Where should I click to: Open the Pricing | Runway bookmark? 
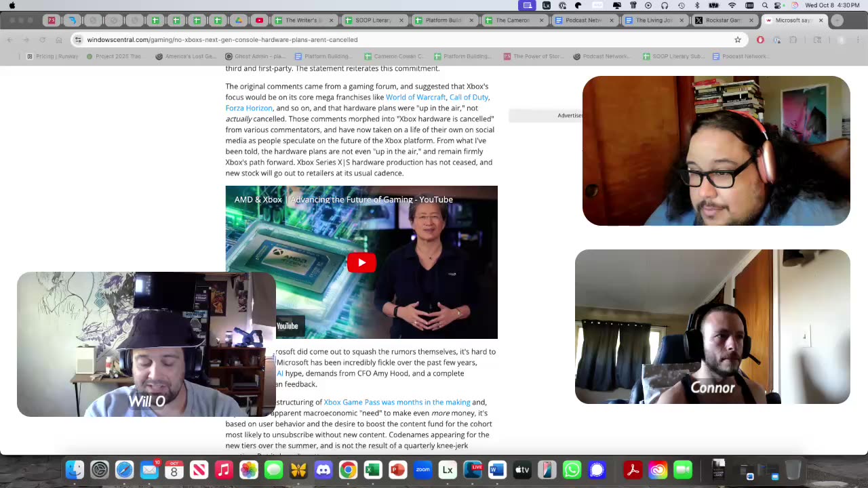click(52, 56)
